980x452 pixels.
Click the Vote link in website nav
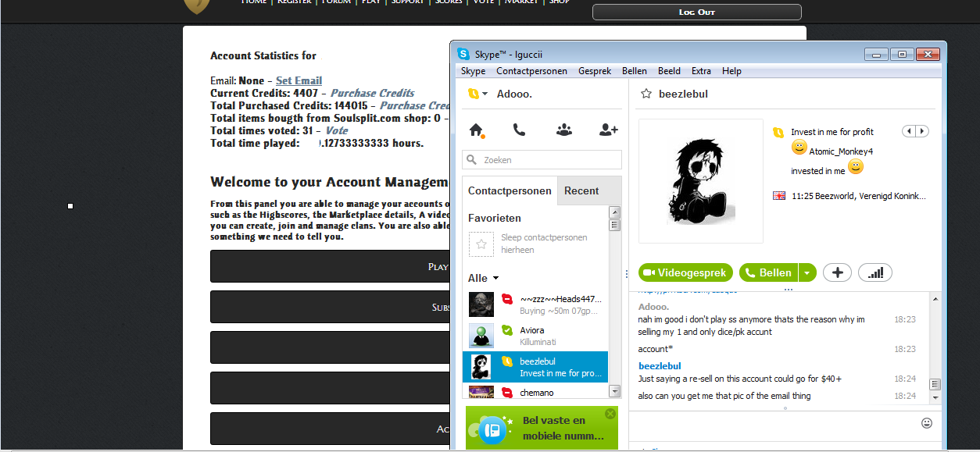(x=483, y=2)
